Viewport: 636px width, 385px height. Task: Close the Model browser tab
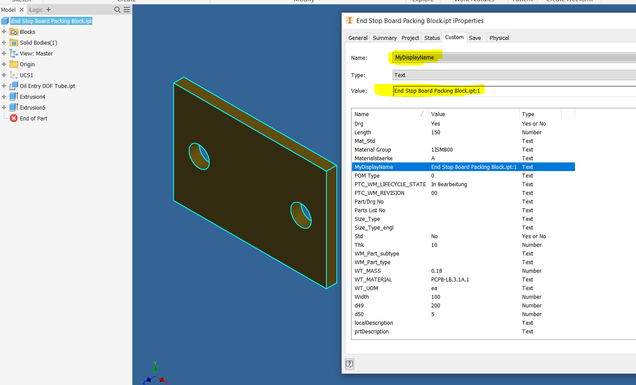(22, 9)
